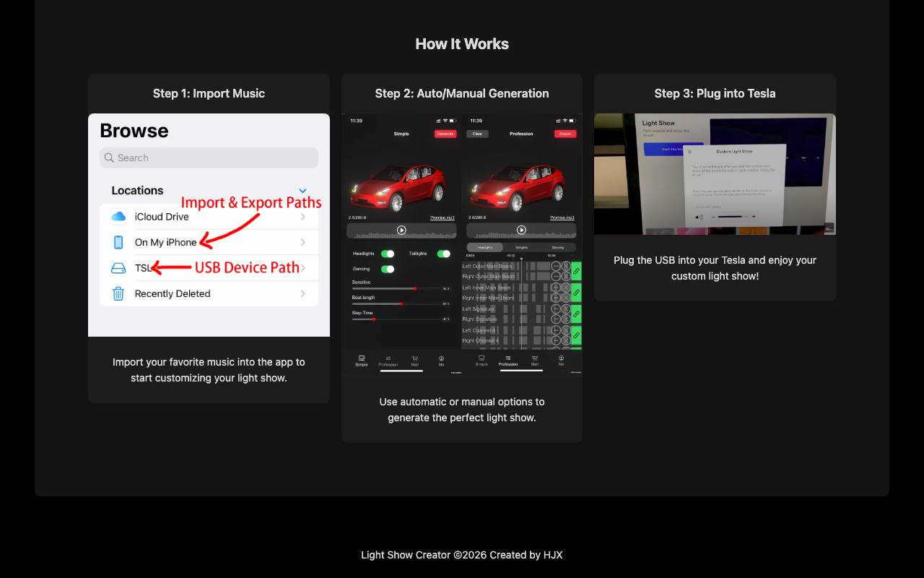
Task: Click the "How It Works" heading
Action: click(x=462, y=44)
